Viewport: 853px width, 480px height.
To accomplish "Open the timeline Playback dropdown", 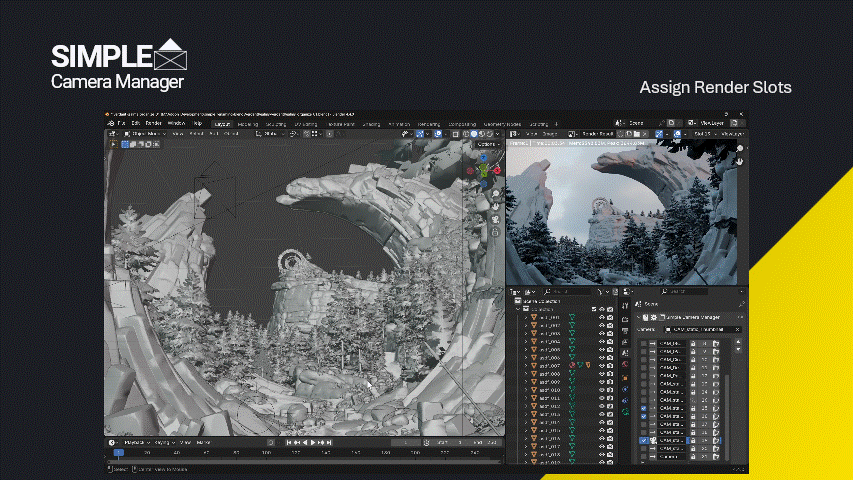I will [x=136, y=443].
